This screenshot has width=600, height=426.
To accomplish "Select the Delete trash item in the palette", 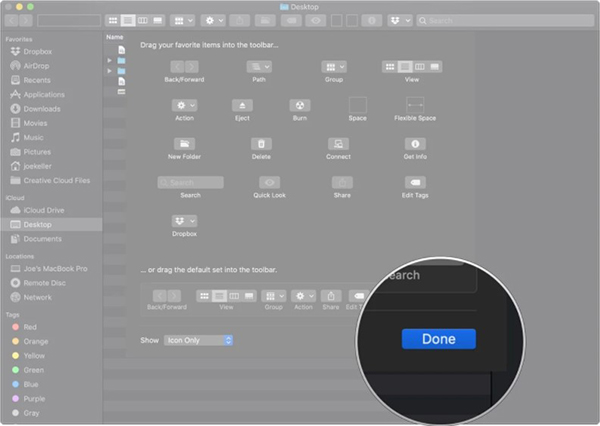I will (261, 144).
